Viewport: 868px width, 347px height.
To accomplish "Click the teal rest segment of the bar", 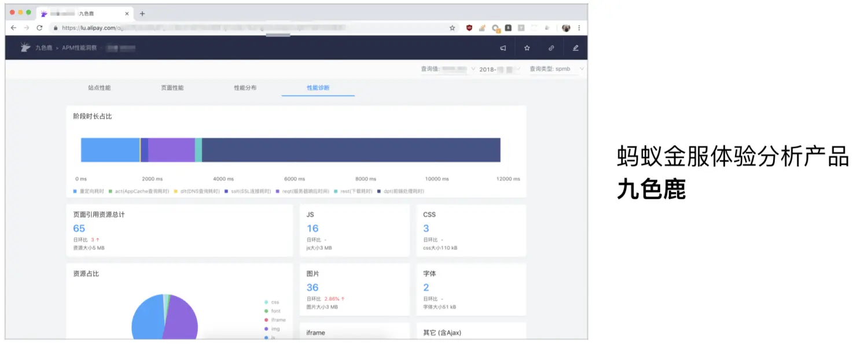I will coord(198,150).
